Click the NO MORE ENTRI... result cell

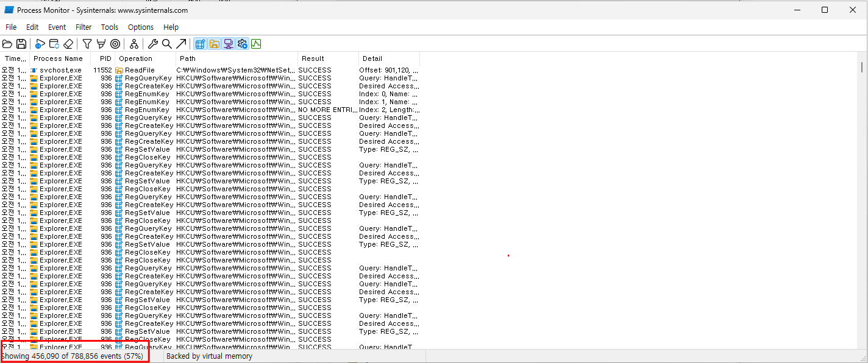[x=328, y=110]
